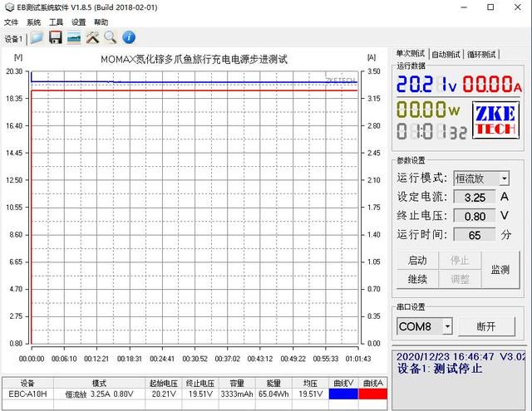The height and width of the screenshot is (411, 532).
Task: Expand the 运行模式 dropdown arrow
Action: 505,179
